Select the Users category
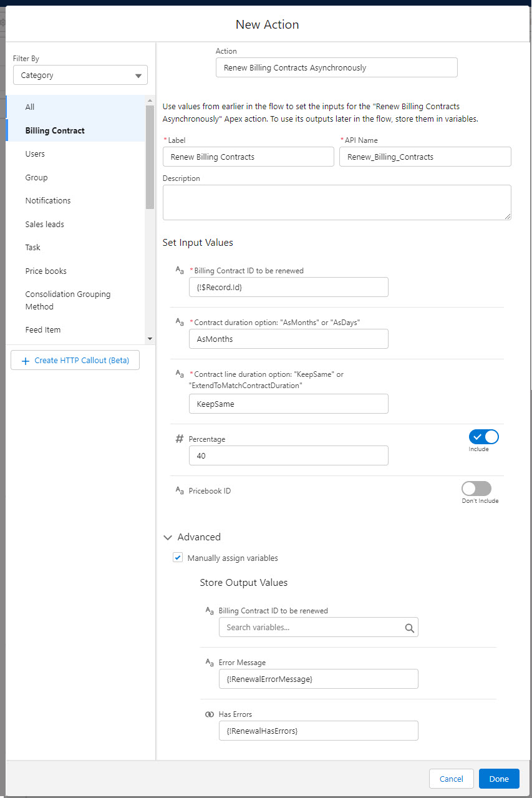Image resolution: width=532 pixels, height=798 pixels. coord(35,154)
